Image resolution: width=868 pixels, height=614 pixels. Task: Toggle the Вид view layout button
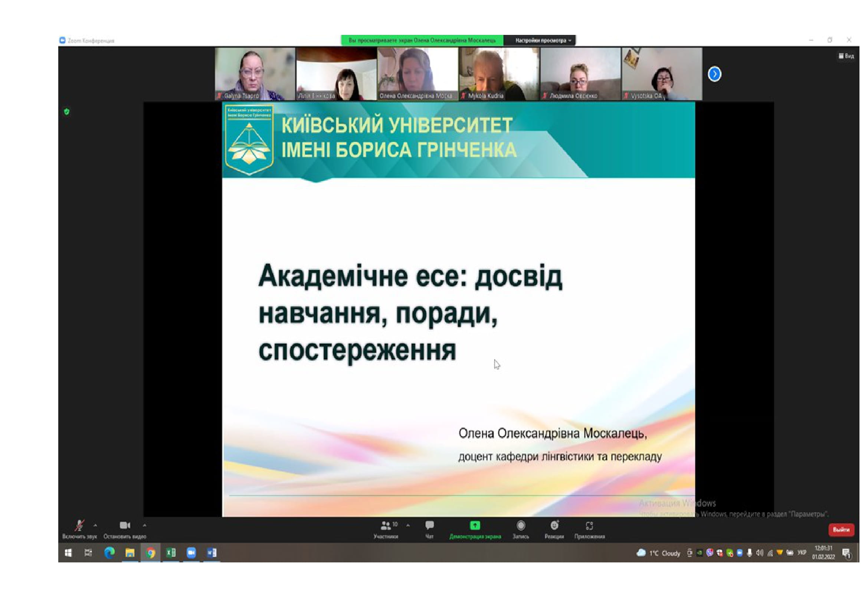(x=846, y=56)
